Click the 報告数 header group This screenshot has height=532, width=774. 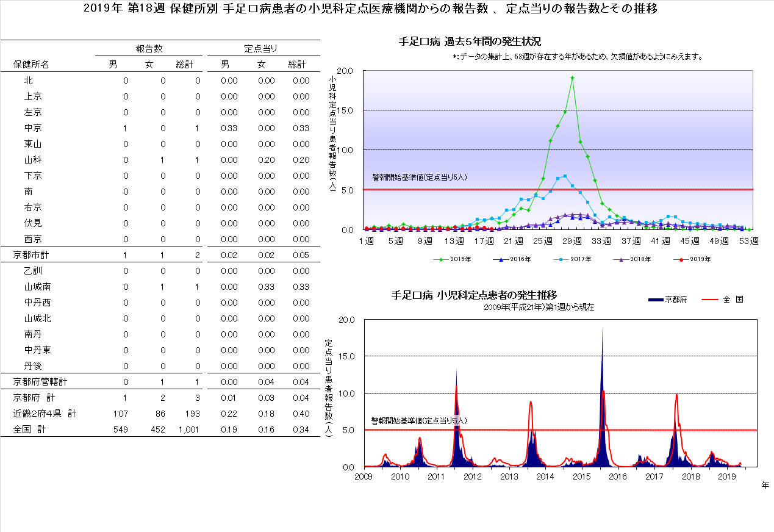pos(149,49)
